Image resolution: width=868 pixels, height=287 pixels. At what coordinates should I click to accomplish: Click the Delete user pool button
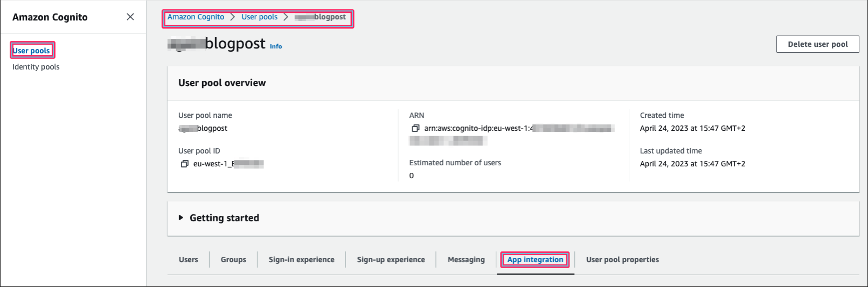tap(817, 44)
